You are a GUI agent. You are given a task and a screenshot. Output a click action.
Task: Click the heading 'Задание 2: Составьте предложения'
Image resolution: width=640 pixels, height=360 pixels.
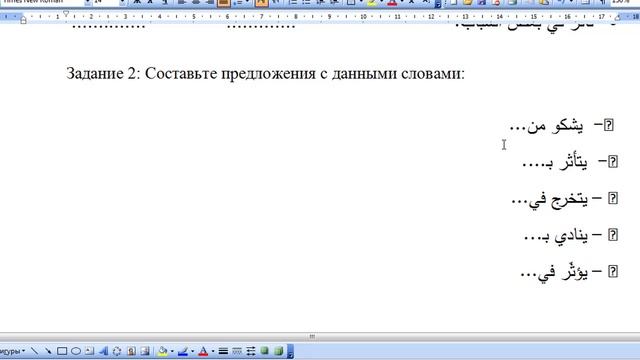[x=191, y=74]
